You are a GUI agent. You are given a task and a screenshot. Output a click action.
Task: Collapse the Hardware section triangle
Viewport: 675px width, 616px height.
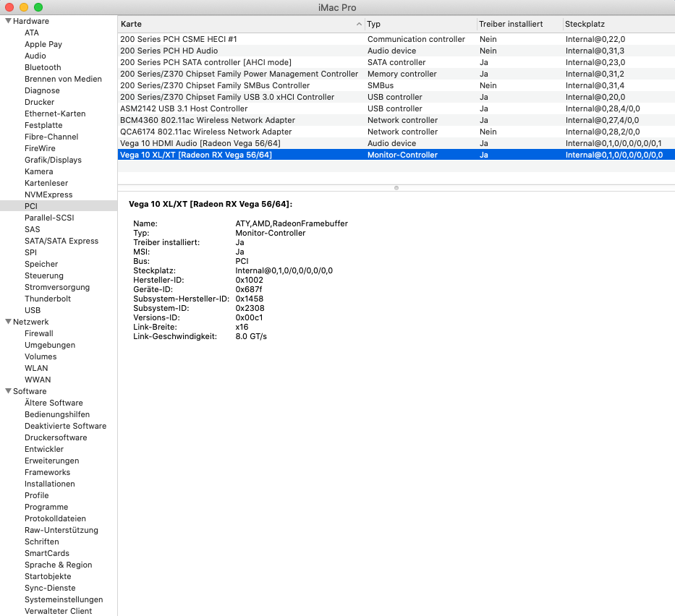[x=8, y=21]
